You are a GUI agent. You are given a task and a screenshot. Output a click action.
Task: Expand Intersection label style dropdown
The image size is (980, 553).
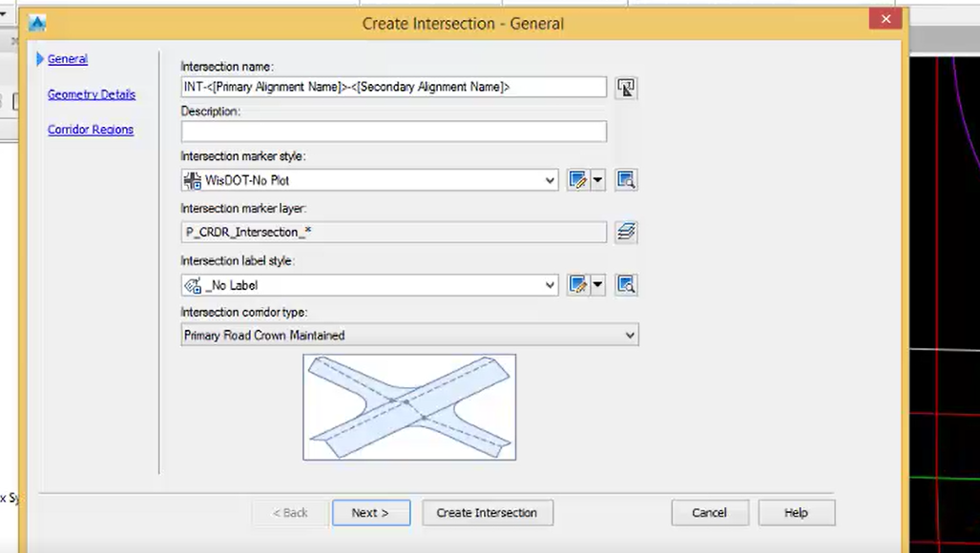550,285
